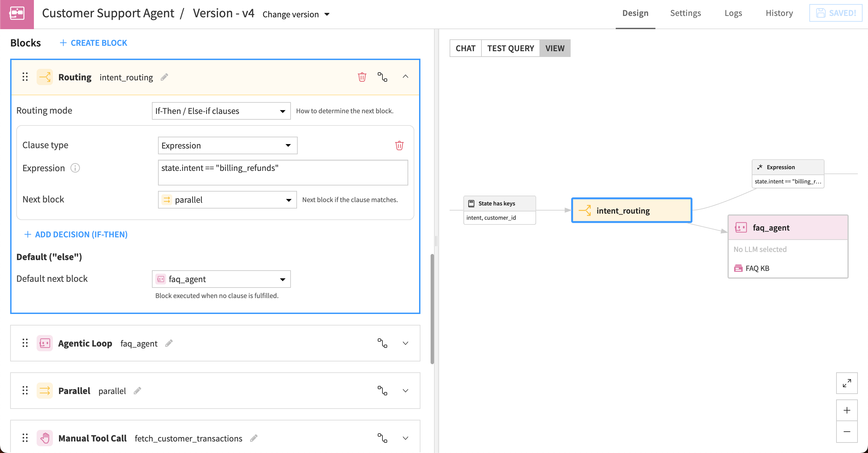868x453 pixels.
Task: Switch to the Logs tab
Action: (733, 13)
